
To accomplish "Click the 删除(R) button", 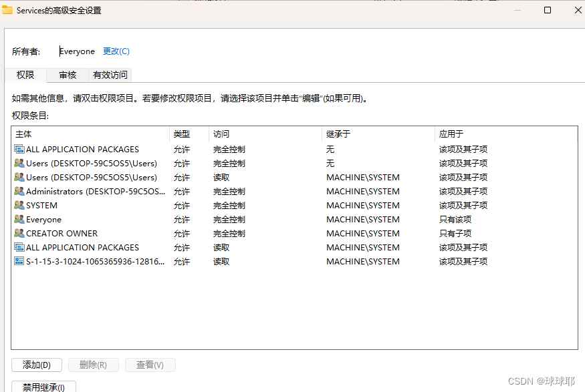I will pos(94,365).
